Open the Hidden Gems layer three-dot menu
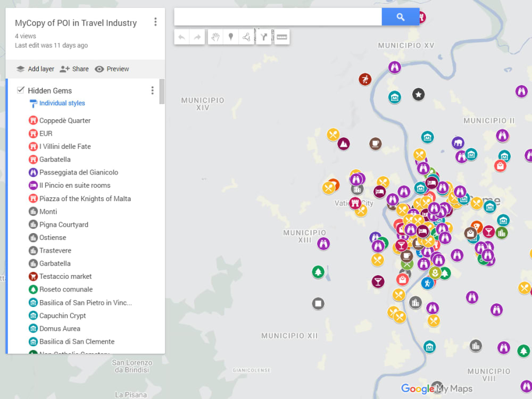 pos(153,90)
